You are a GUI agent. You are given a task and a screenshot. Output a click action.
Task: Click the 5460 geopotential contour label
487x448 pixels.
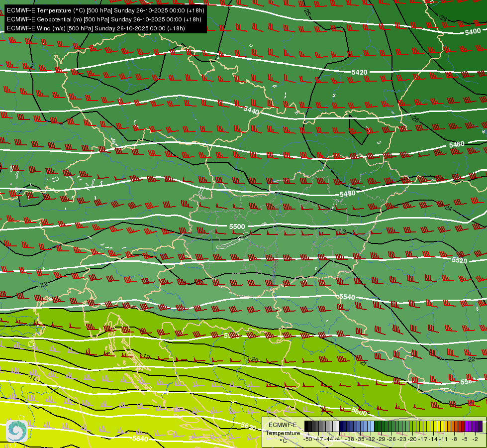(457, 144)
